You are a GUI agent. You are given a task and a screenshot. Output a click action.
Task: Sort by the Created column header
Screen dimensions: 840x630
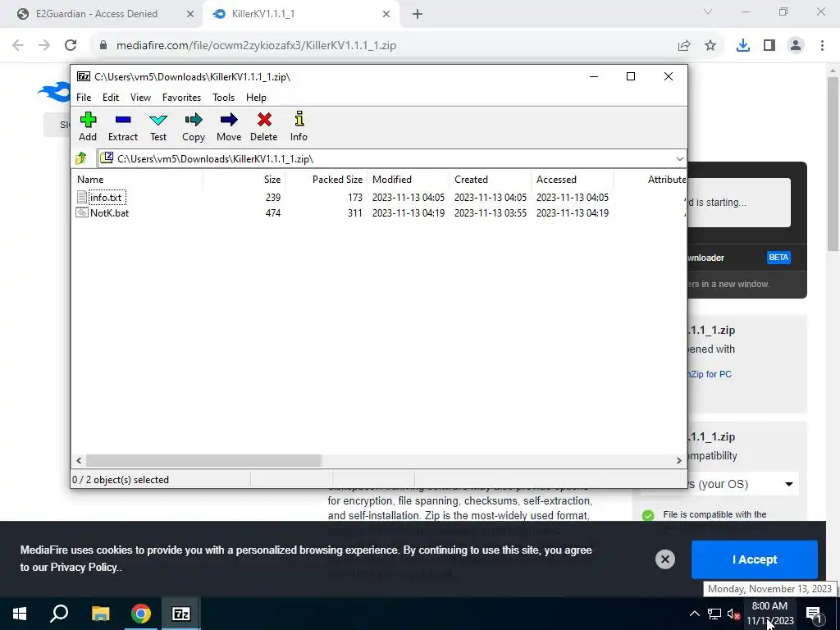pos(491,180)
